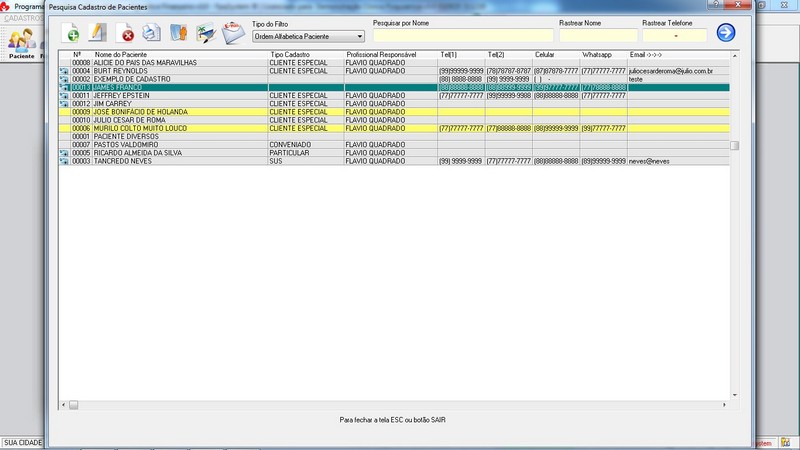The width and height of the screenshot is (800, 450).
Task: Click the Profissional Responsável column header
Action: [381, 55]
